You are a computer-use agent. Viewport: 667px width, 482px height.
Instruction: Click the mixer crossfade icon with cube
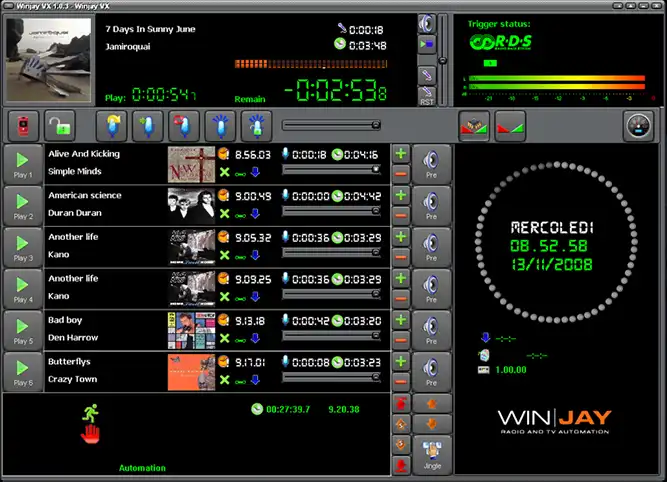474,126
